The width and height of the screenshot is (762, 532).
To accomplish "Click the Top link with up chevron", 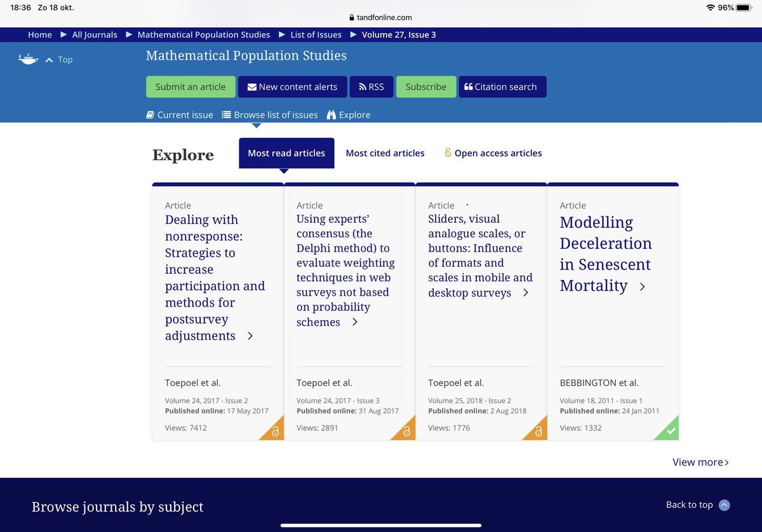I will pos(59,60).
